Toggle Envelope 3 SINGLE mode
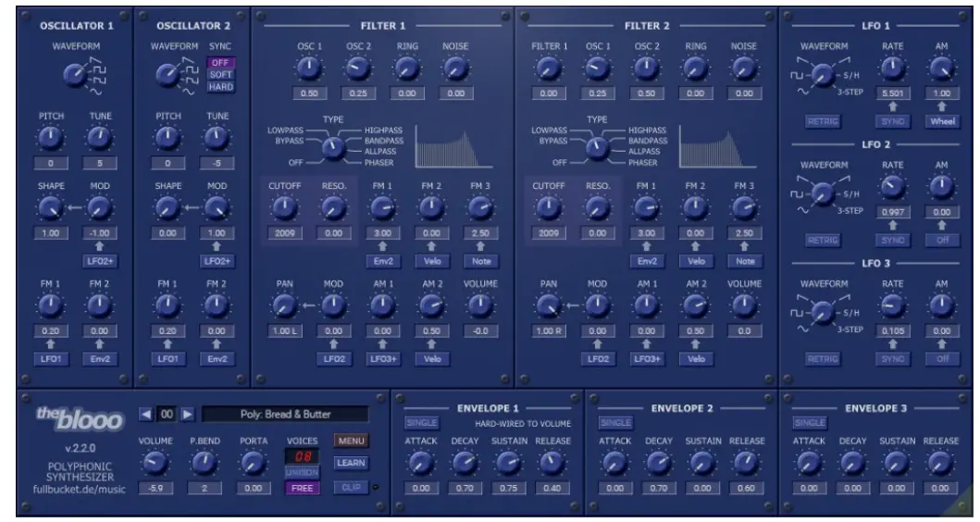Viewport: 980px width, 522px height. [810, 423]
